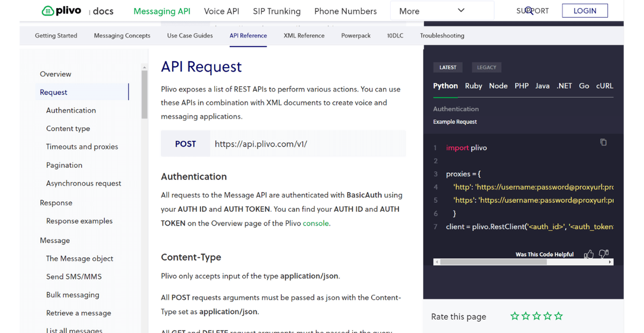The width and height of the screenshot is (644, 333).
Task: Select Java code language tab
Action: click(x=543, y=85)
